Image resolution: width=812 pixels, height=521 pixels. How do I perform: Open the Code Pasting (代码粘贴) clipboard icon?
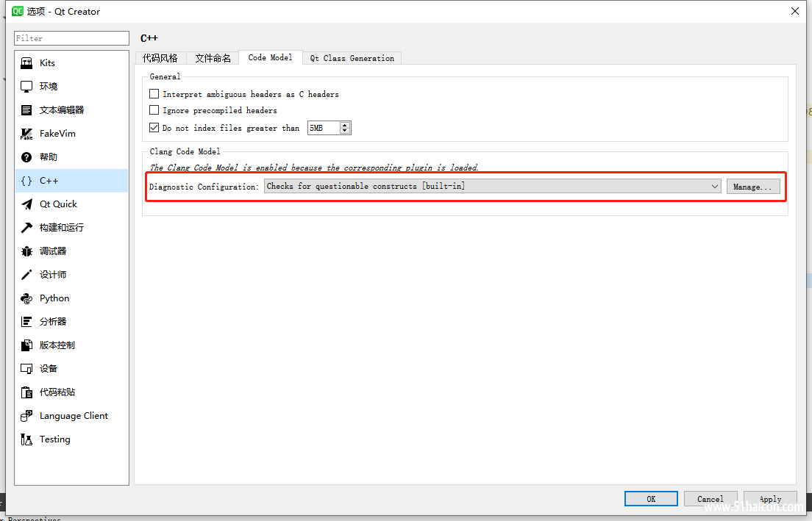click(26, 392)
